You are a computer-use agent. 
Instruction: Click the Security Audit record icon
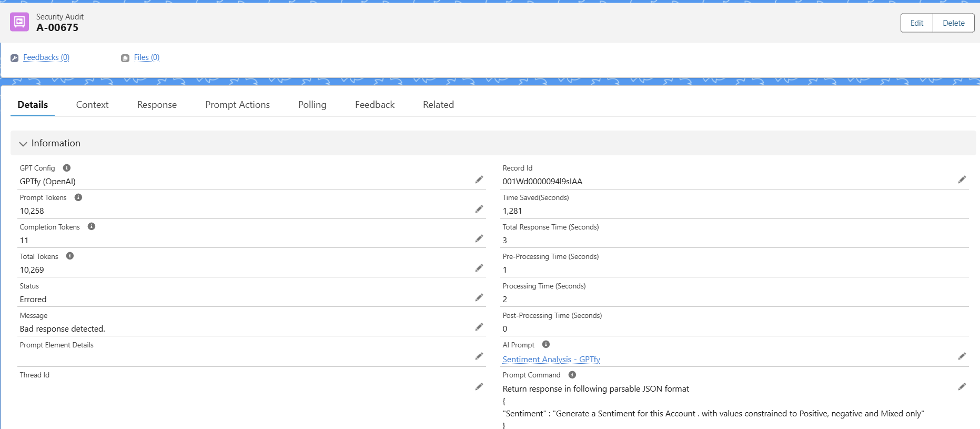19,22
